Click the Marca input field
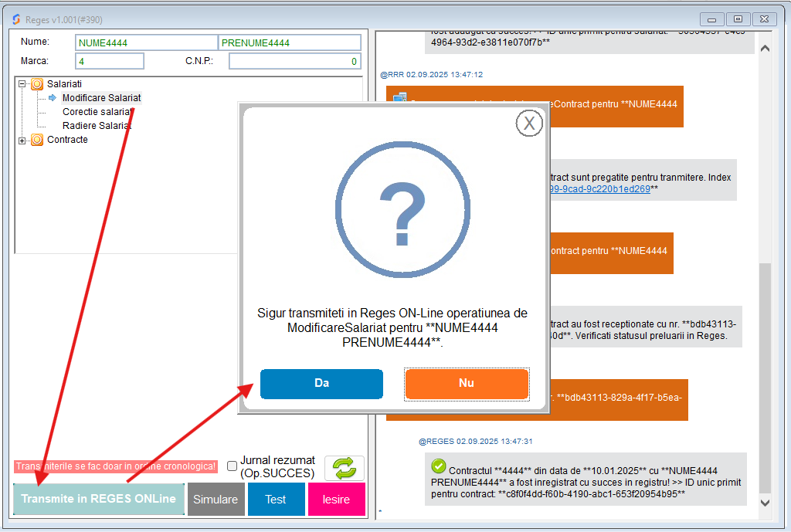The height and width of the screenshot is (532, 791). click(x=110, y=61)
